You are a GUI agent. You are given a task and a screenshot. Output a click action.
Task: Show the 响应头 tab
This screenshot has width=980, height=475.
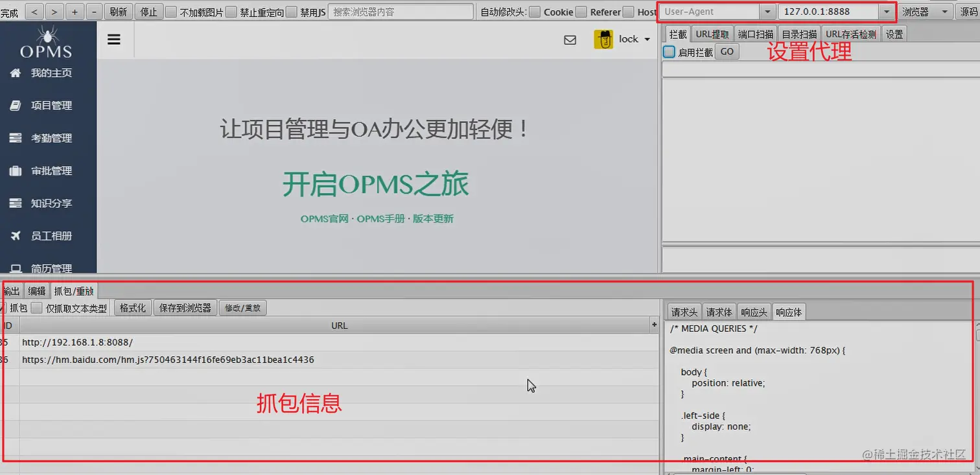click(754, 312)
